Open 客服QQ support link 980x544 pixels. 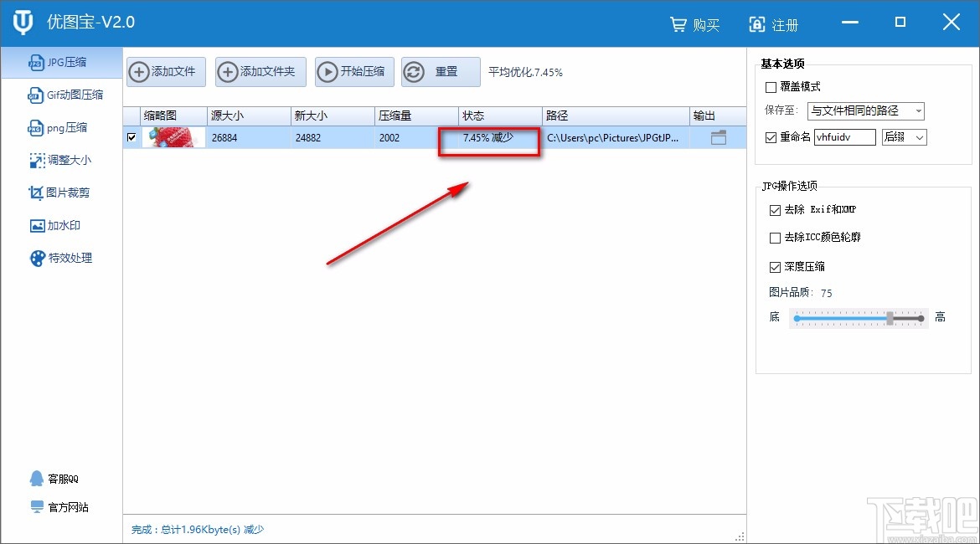(x=54, y=479)
